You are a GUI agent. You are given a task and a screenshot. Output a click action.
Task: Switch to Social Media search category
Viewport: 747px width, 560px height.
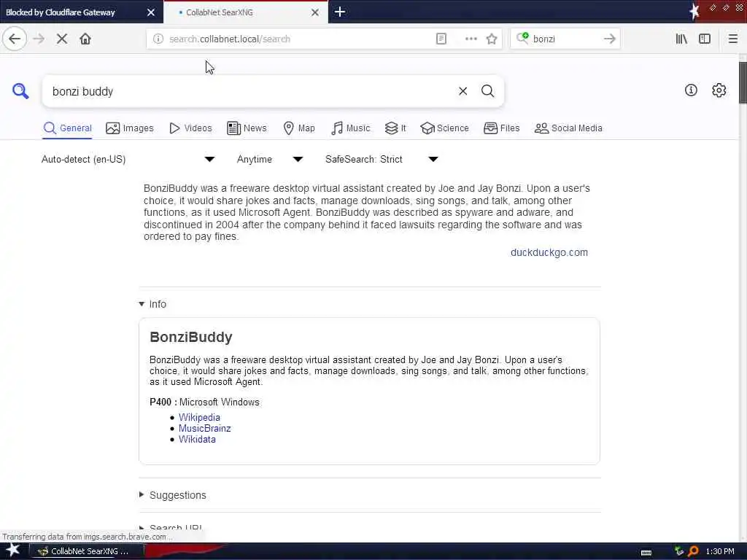(568, 128)
